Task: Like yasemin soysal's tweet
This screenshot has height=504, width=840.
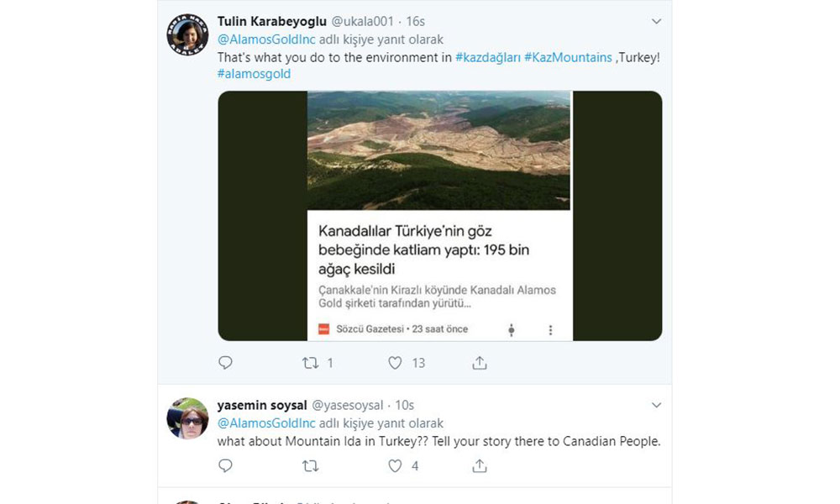Action: [396, 465]
